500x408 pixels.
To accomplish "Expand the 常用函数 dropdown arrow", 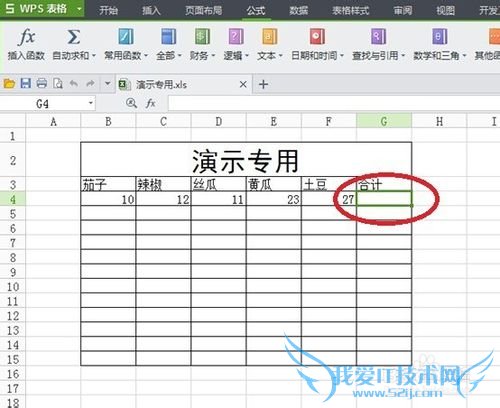I will point(146,56).
